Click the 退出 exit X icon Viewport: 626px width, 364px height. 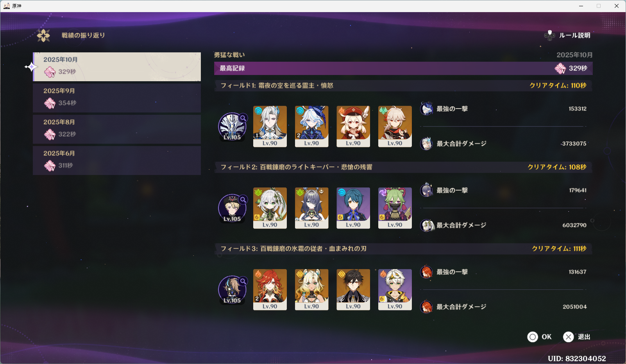click(569, 337)
